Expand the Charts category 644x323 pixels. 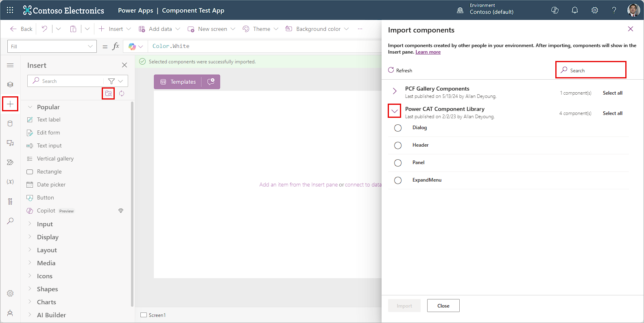point(30,302)
